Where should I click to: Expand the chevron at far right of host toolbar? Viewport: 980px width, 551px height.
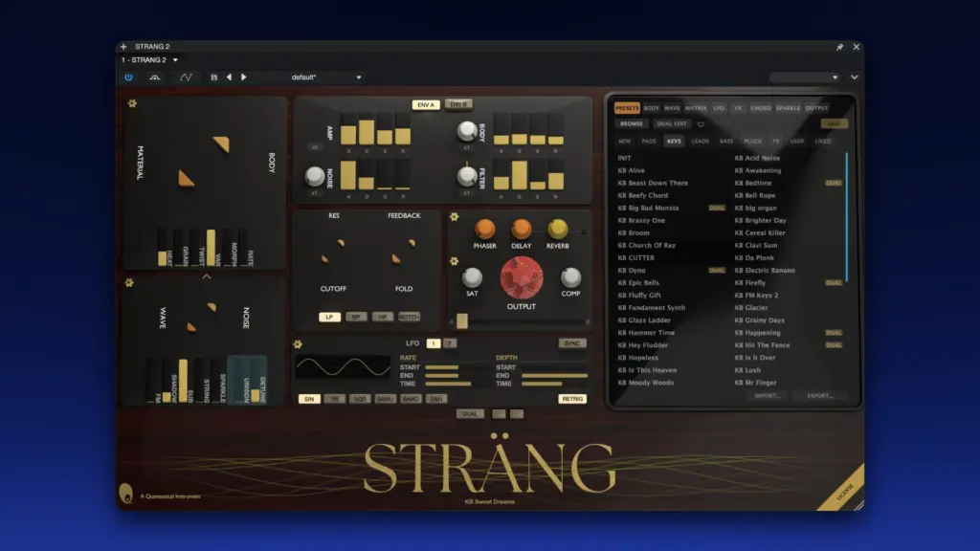click(x=855, y=77)
